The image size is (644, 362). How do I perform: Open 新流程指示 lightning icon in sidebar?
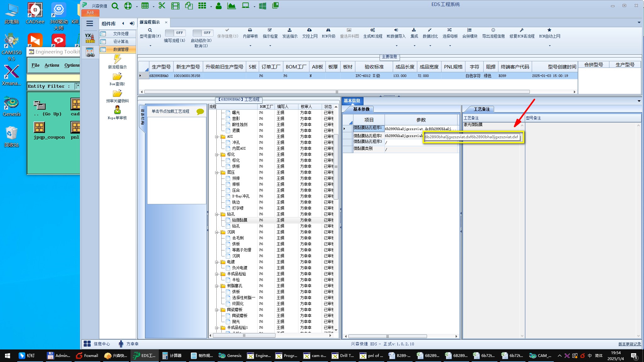pos(117,59)
